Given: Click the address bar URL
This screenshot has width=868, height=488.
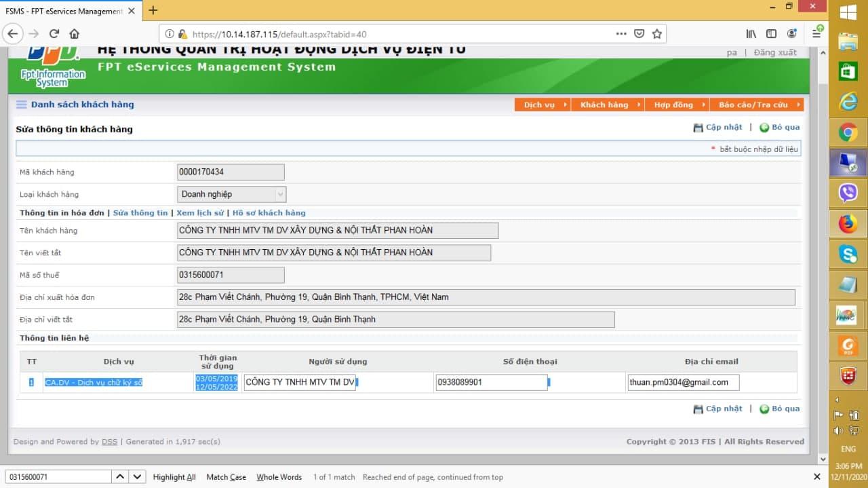Looking at the screenshot, I should 279,34.
